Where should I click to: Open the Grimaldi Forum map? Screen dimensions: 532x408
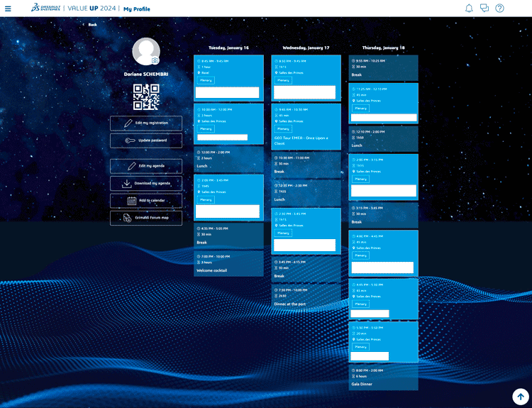[146, 218]
